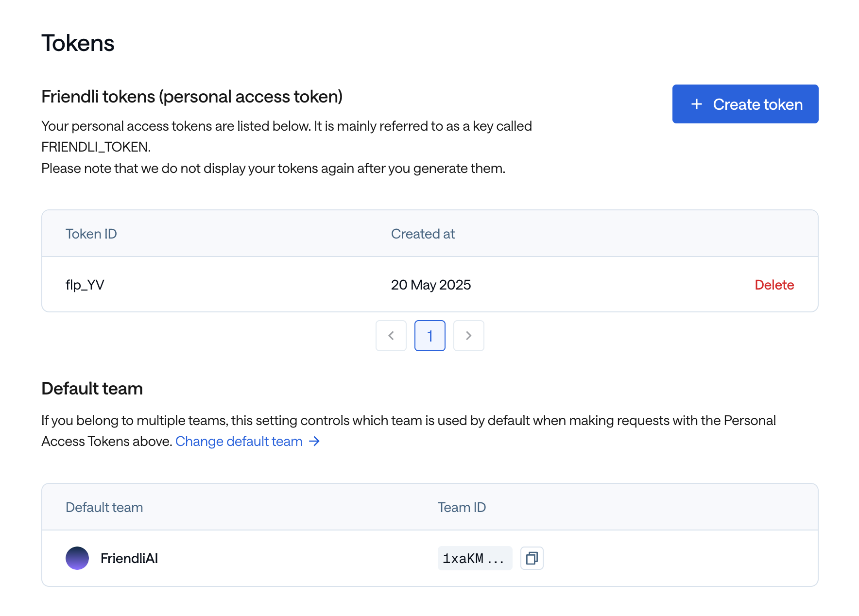Image resolution: width=859 pixels, height=616 pixels.
Task: Click the Create token button
Action: 745,104
